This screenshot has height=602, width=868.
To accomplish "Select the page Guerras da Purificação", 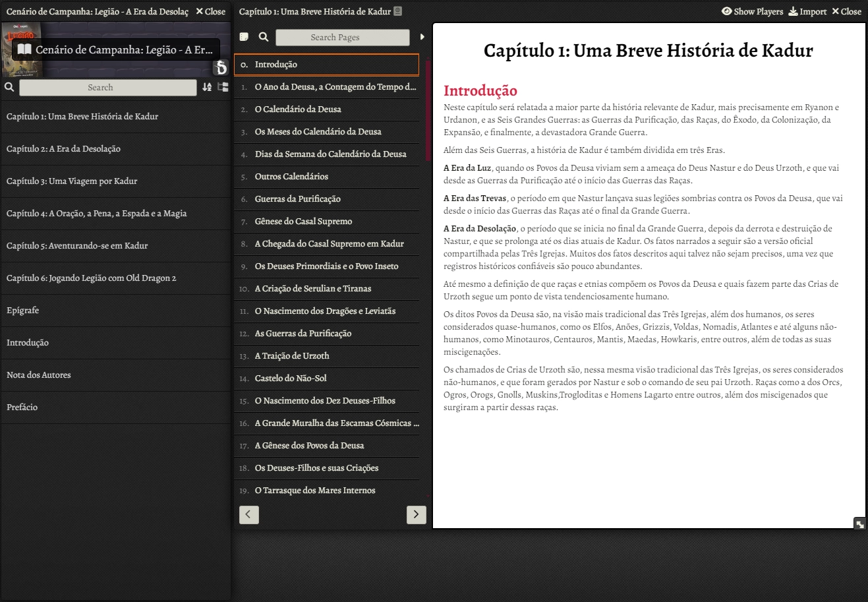I will [x=297, y=198].
